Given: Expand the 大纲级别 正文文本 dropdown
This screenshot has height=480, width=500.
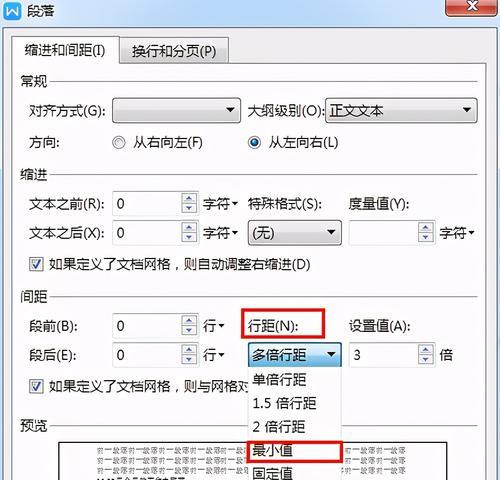Looking at the screenshot, I should [x=401, y=110].
